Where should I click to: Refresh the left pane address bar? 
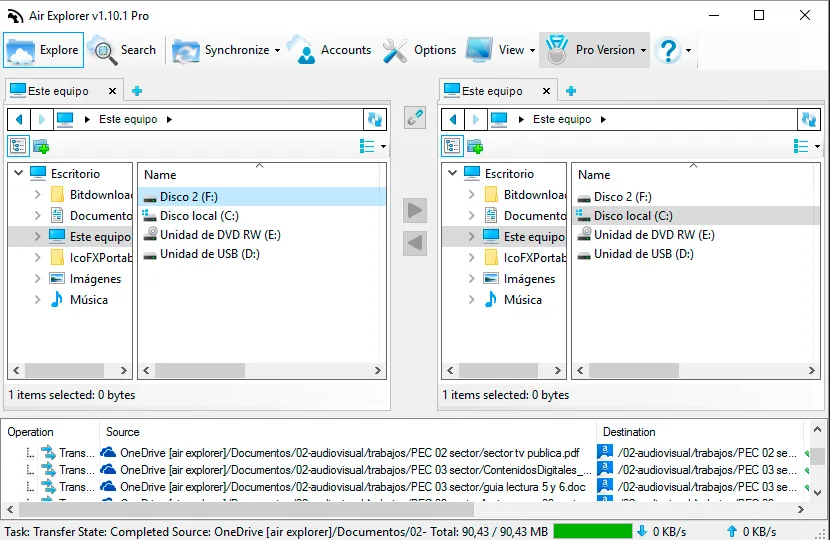pyautogui.click(x=375, y=119)
